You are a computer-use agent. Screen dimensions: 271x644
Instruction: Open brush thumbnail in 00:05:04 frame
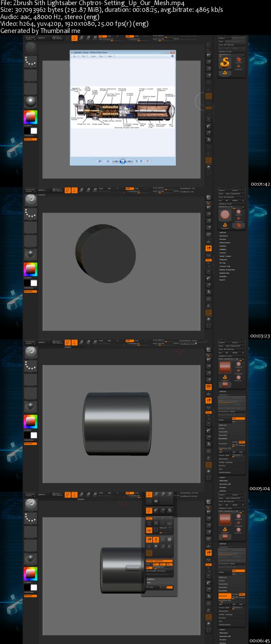tap(30, 352)
